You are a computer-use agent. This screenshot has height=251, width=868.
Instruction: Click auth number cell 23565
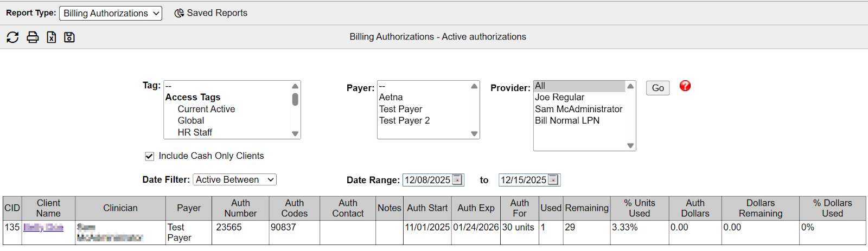point(240,233)
